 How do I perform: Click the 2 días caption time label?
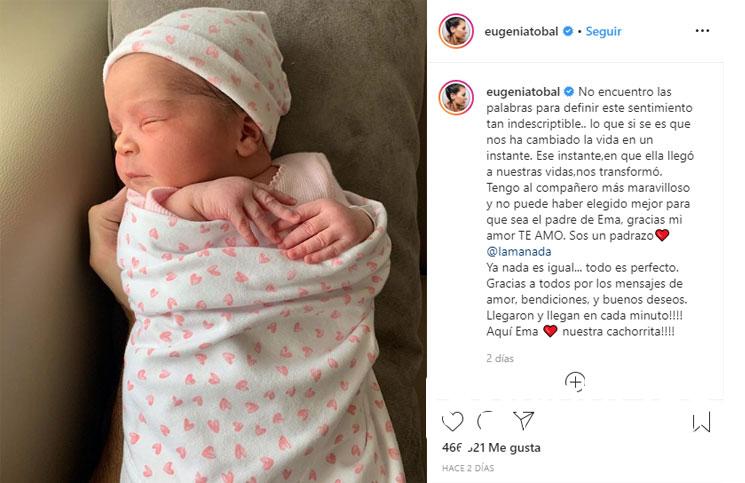click(x=500, y=359)
